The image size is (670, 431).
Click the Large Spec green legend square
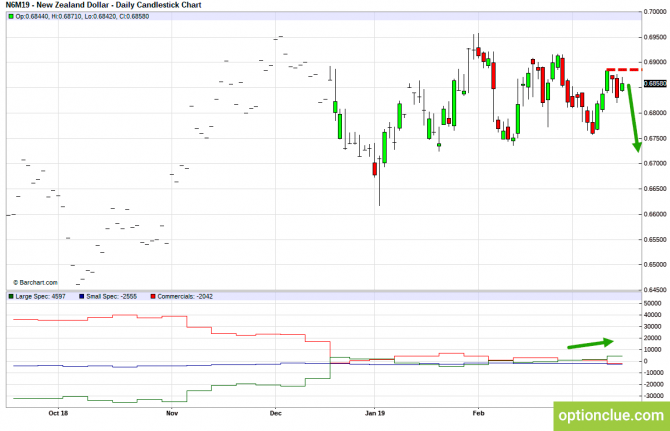coord(11,296)
